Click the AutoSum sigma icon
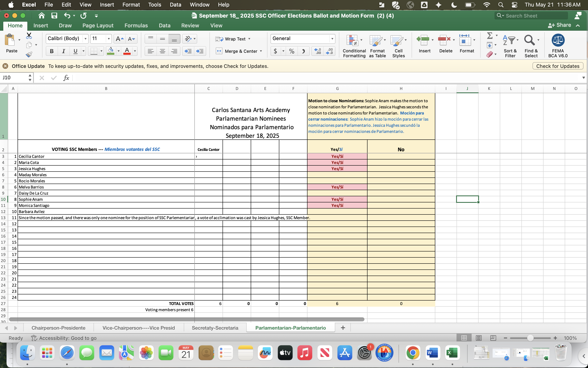The image size is (588, 368). click(x=490, y=36)
